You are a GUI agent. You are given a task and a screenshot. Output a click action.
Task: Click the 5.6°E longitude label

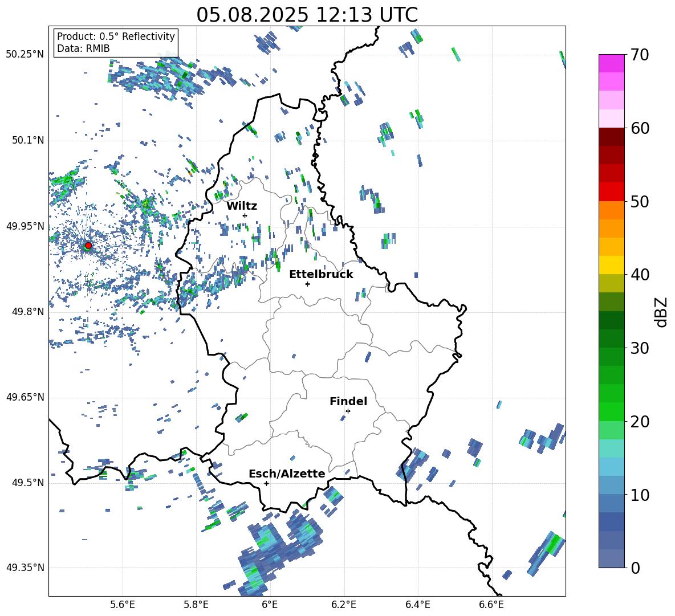123,605
